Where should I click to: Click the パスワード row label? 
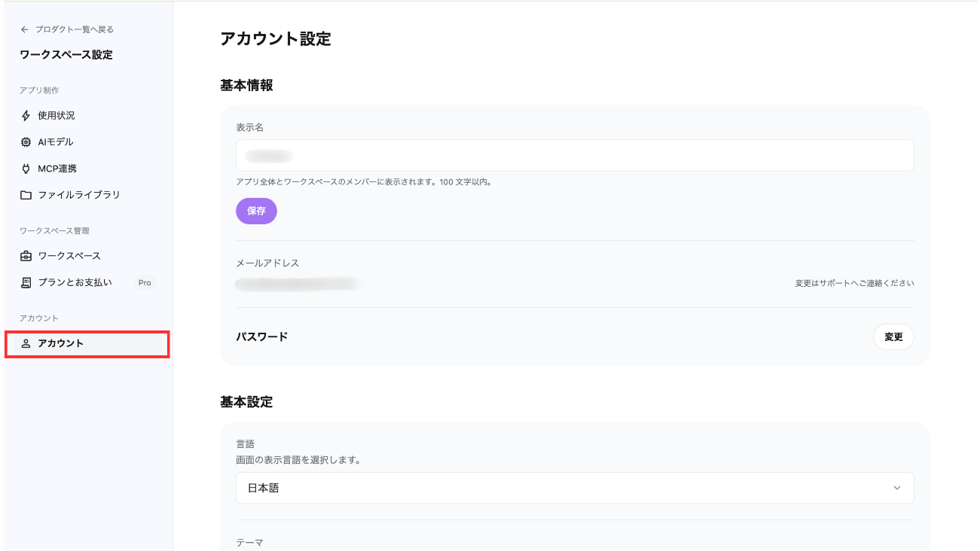pos(262,336)
